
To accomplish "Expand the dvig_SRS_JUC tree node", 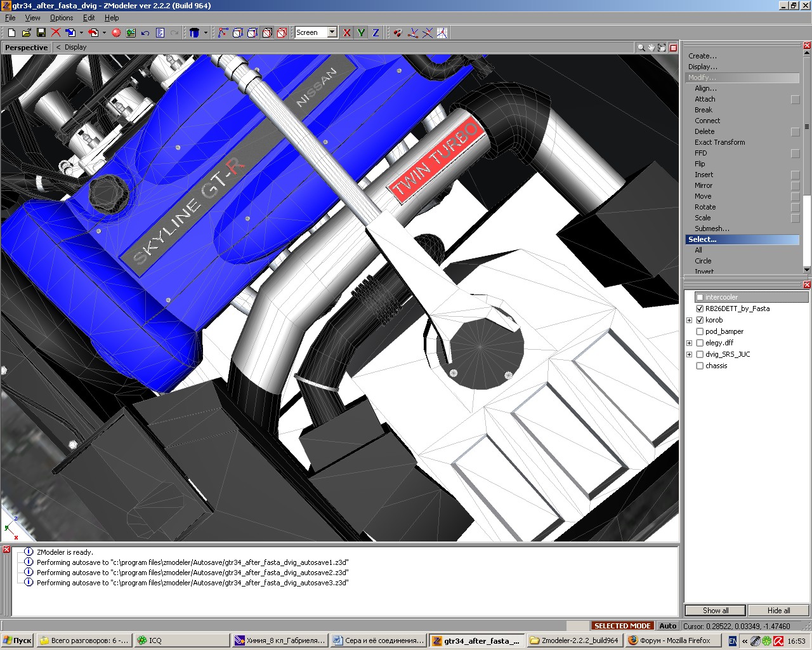I will tap(690, 354).
